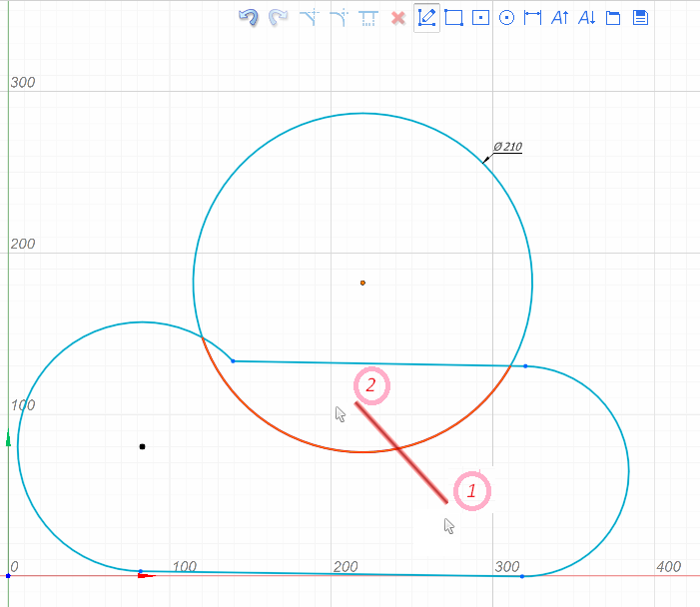
Task: Click the Undo arrow icon
Action: pos(249,17)
